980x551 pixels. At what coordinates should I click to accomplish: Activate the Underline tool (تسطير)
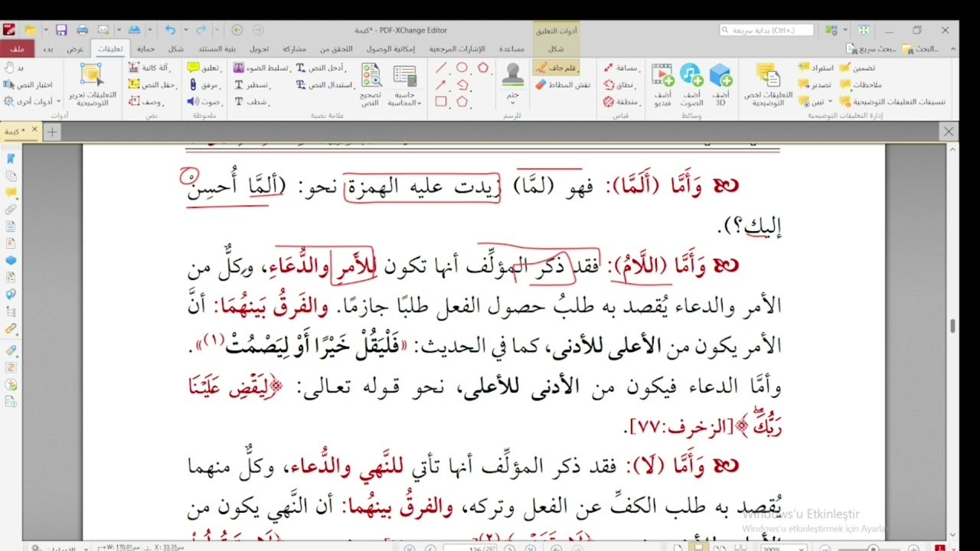252,84
